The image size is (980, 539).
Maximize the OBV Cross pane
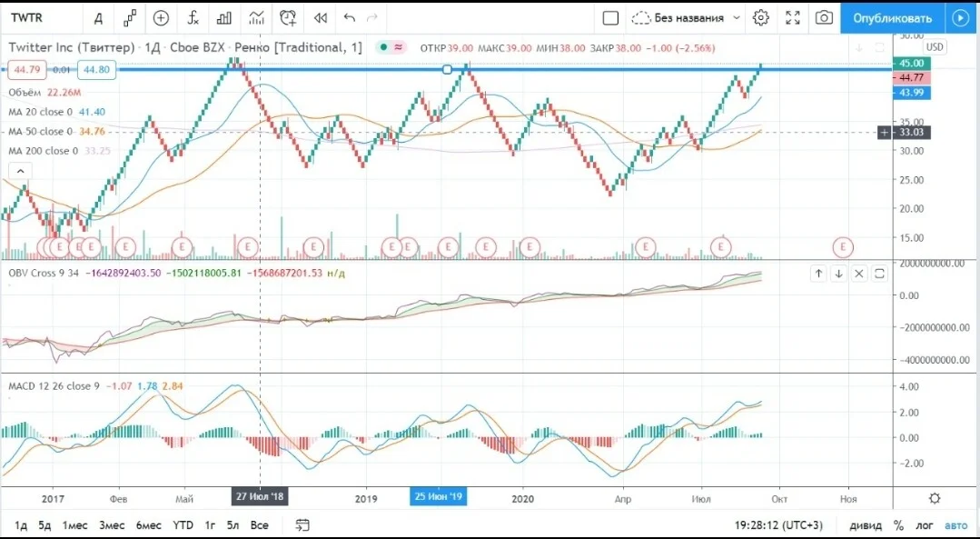point(879,274)
